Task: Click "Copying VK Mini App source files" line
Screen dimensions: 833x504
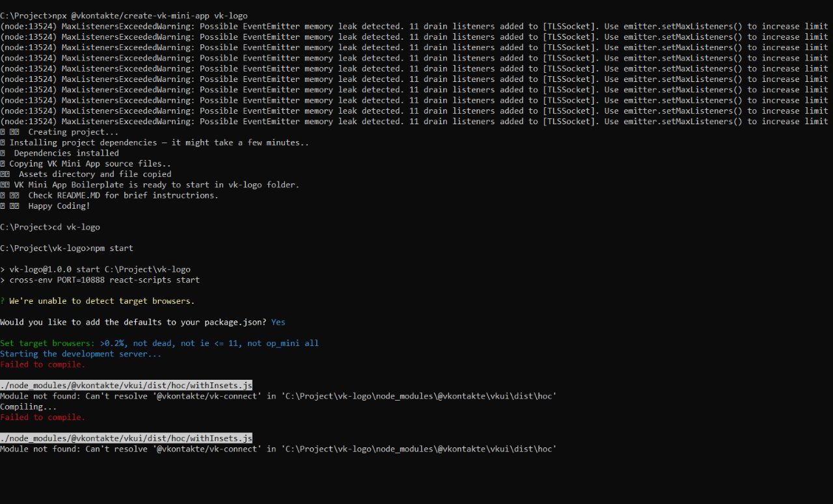Action: 90,164
